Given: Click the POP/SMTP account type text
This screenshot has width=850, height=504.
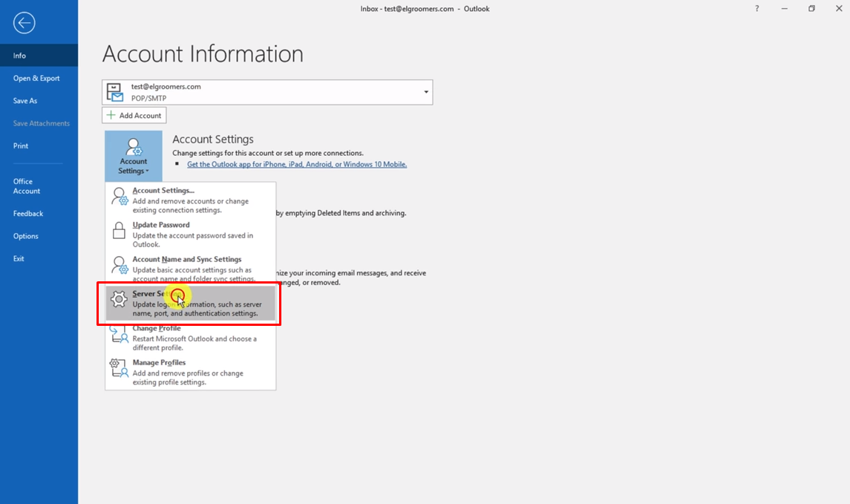Looking at the screenshot, I should pos(148,98).
